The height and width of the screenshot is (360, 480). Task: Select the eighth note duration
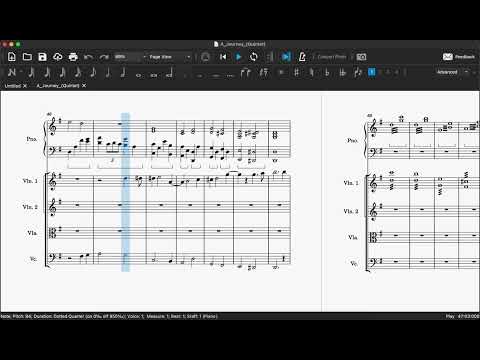point(93,72)
